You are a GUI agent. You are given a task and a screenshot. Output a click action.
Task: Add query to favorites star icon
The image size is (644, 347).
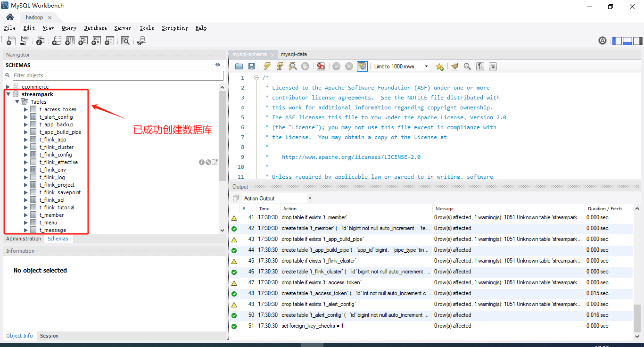[x=439, y=66]
